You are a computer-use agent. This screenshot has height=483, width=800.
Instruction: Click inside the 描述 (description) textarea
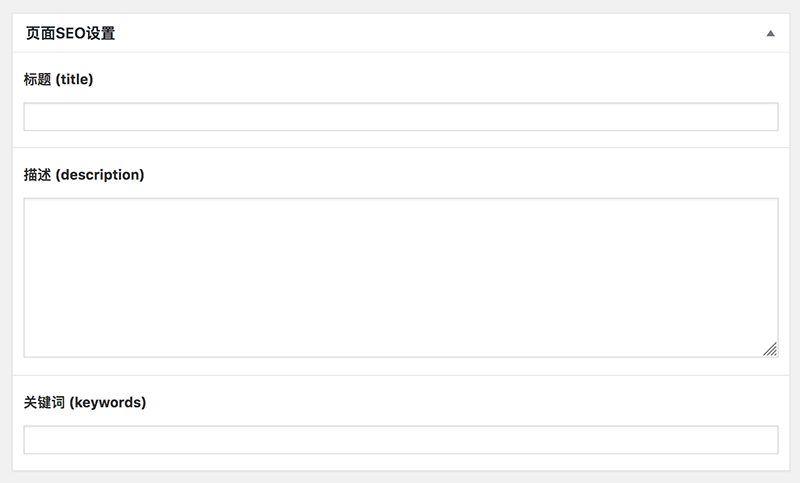click(400, 277)
